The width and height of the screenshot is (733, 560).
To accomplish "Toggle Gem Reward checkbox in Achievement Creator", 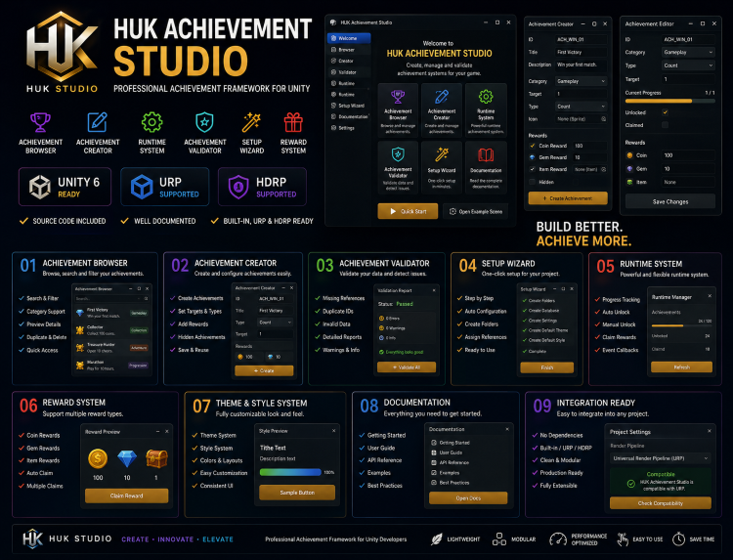I will pos(532,157).
